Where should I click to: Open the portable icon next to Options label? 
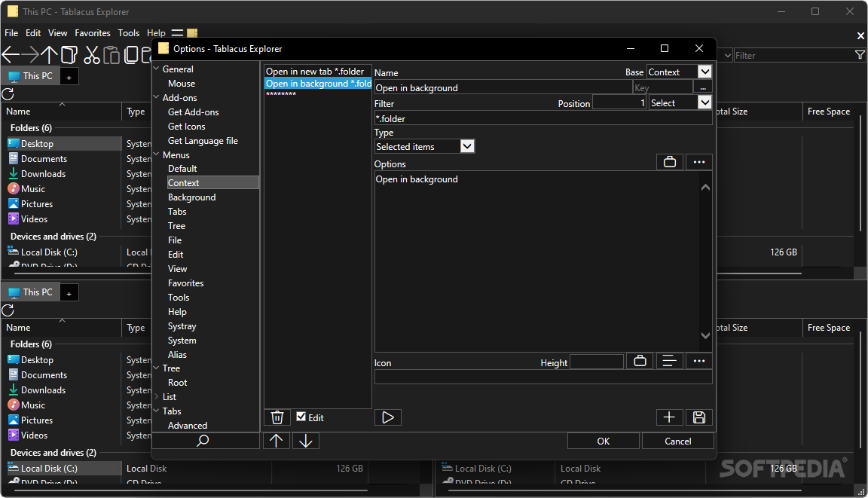(x=670, y=162)
